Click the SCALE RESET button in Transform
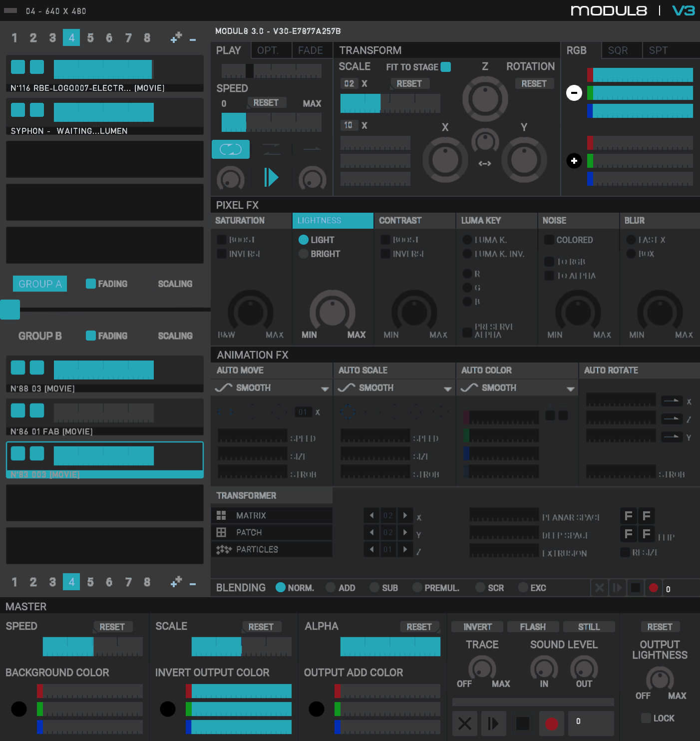This screenshot has height=741, width=700. click(409, 83)
